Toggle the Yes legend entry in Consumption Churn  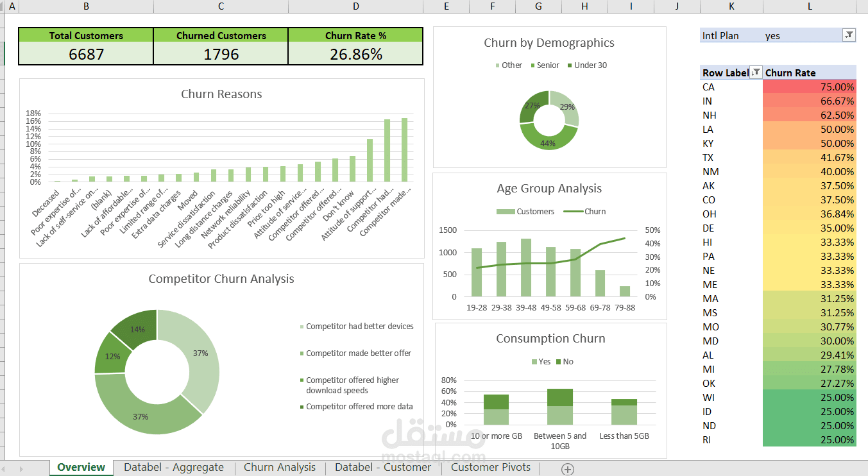pyautogui.click(x=539, y=361)
